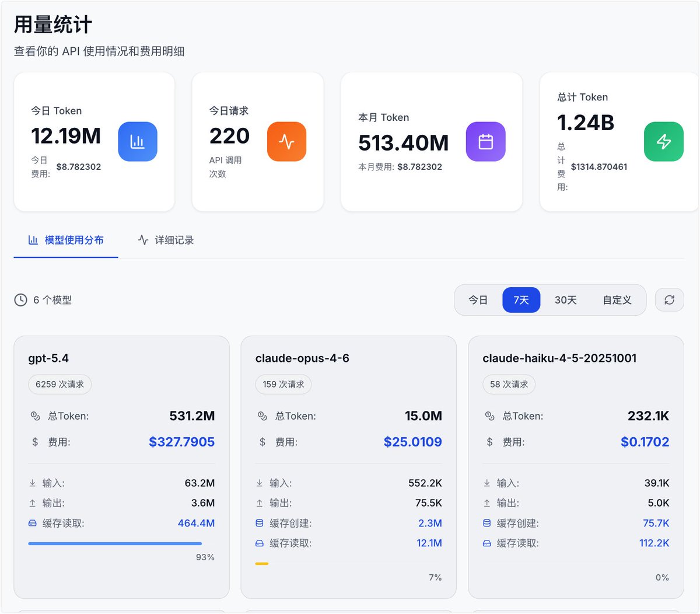Click the refresh icon button beside 自定义

point(669,300)
